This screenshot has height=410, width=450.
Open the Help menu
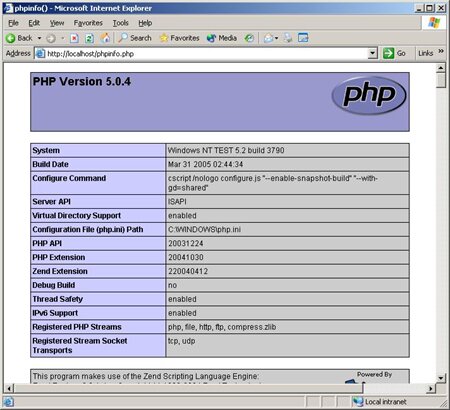coord(145,23)
